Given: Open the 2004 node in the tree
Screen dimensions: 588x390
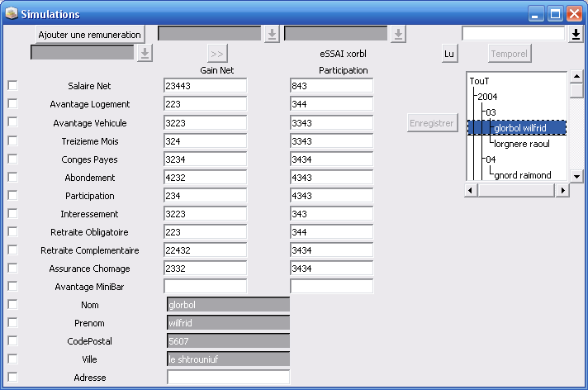Looking at the screenshot, I should pyautogui.click(x=487, y=97).
